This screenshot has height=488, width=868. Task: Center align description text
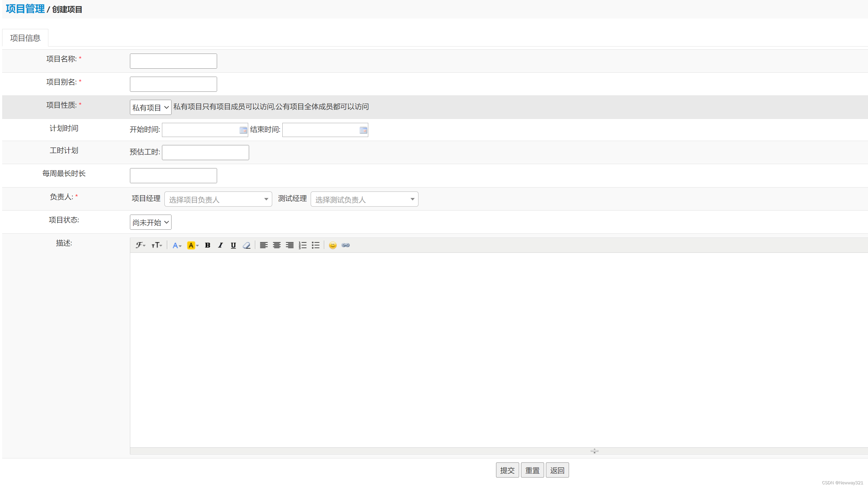[x=277, y=245]
